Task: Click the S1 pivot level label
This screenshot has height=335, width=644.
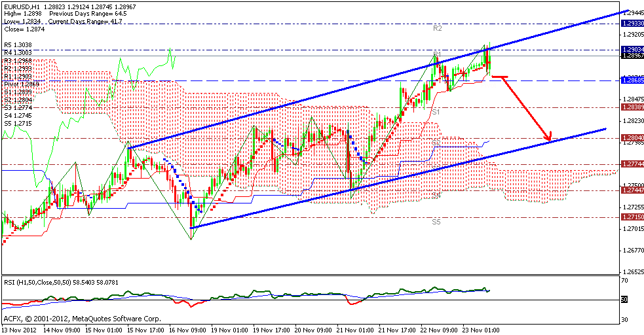Action: pos(435,113)
